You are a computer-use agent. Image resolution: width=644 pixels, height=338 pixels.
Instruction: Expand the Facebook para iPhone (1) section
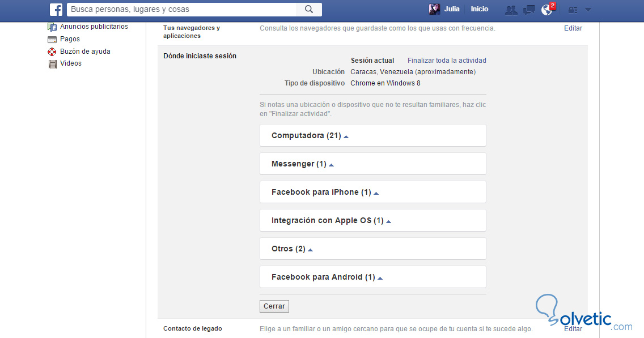tap(325, 192)
